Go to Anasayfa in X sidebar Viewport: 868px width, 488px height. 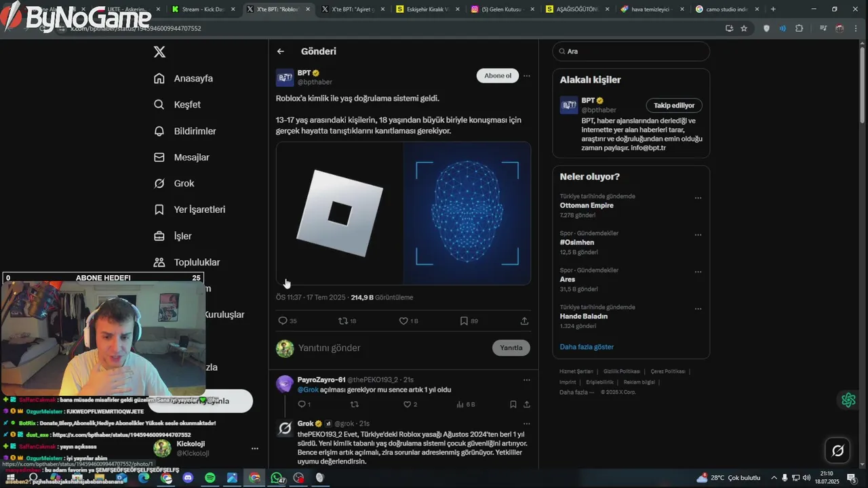[x=184, y=78]
